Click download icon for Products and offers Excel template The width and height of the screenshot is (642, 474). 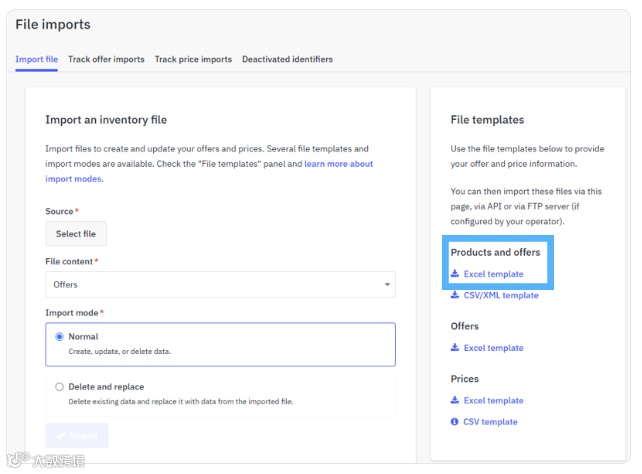(x=455, y=274)
